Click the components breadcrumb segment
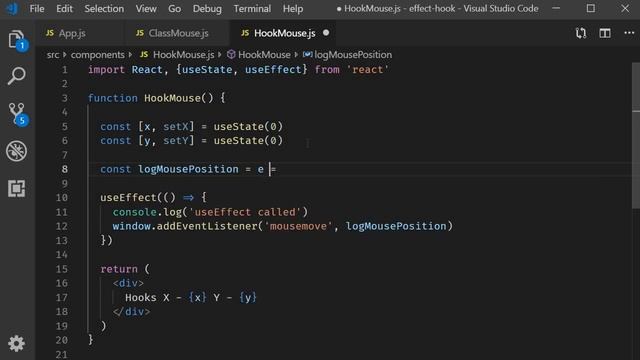640x360 pixels. [x=98, y=55]
